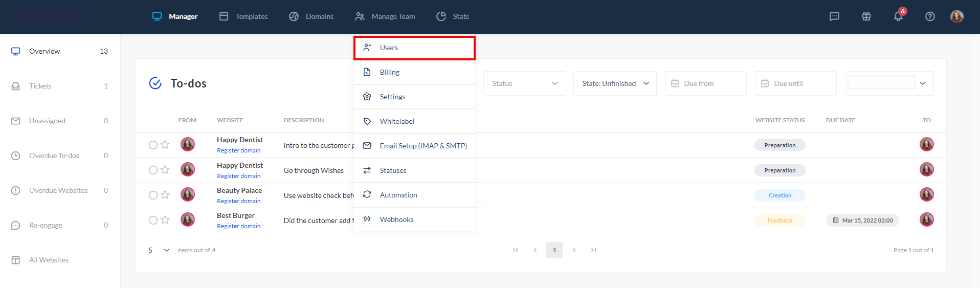
Task: Jump to last page arrow
Action: pos(593,250)
